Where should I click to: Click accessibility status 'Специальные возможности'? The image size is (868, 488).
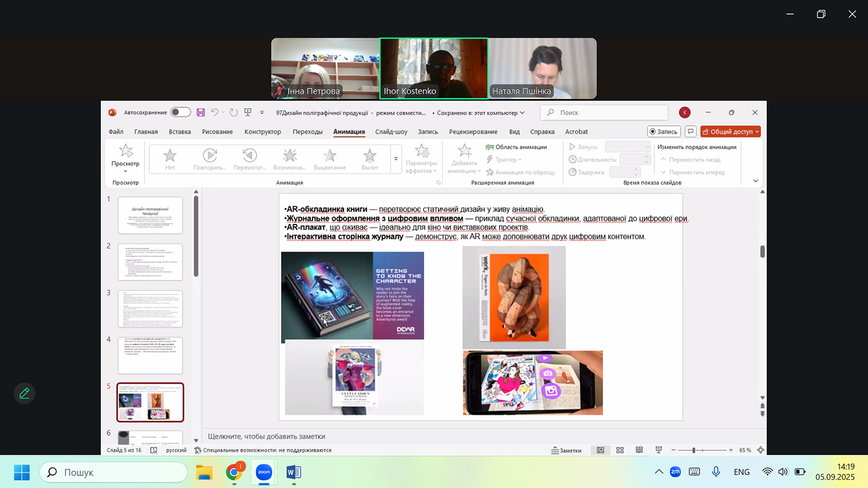262,450
